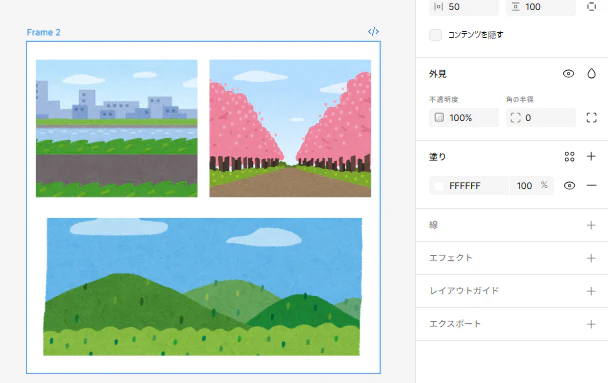608x383 pixels.
Task: Open fill styles icon in 塗り section
Action: 569,157
